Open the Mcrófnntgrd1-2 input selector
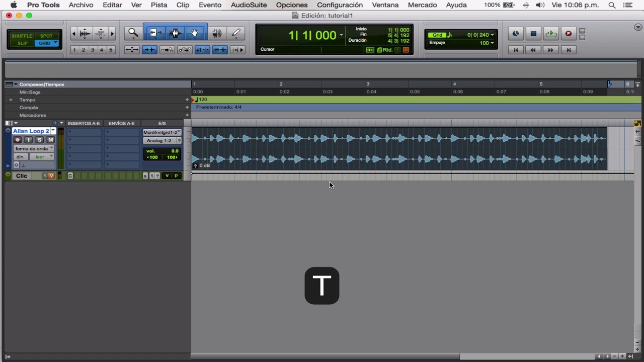 coord(162,132)
